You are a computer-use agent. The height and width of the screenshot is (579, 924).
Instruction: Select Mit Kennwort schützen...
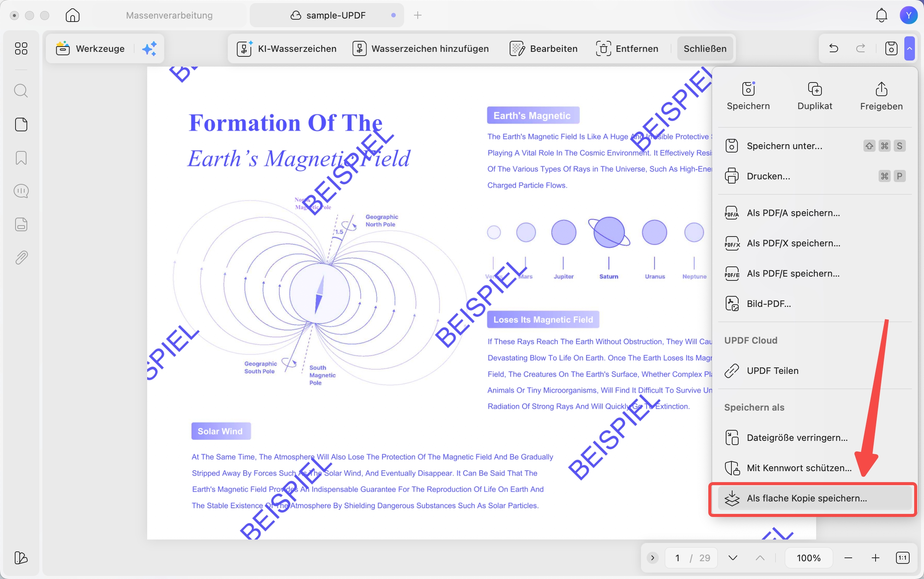click(x=815, y=468)
